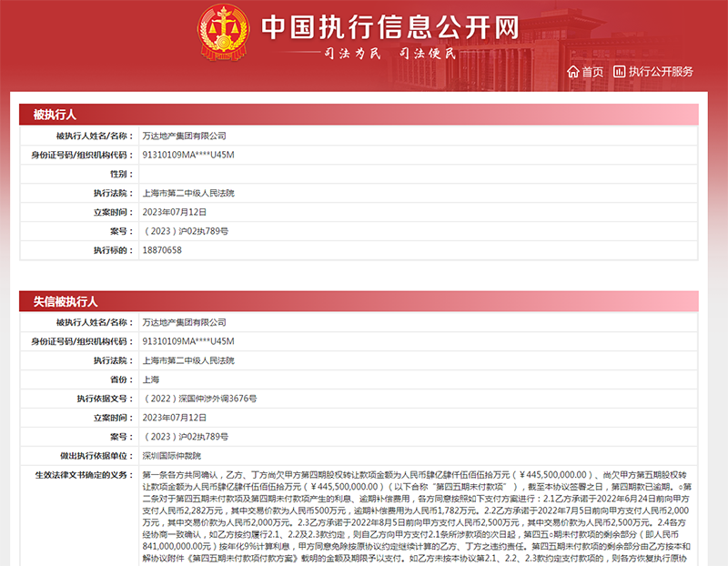The height and width of the screenshot is (566, 728).
Task: Open the 执行公开服务 menu link
Action: [x=661, y=72]
